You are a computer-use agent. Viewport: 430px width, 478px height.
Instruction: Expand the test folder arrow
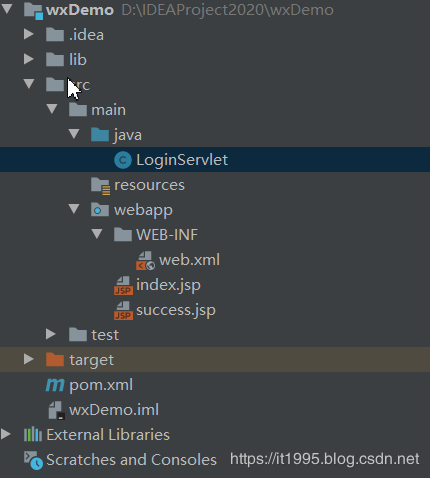(51, 334)
